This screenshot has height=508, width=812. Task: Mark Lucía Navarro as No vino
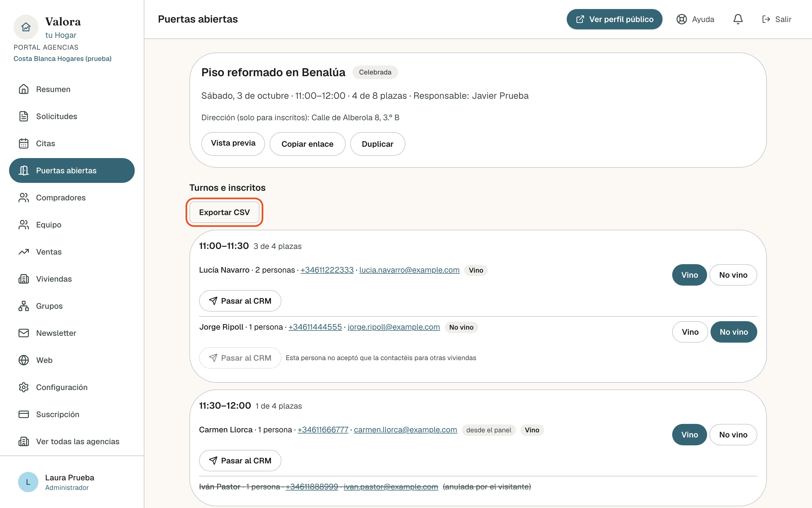point(733,275)
